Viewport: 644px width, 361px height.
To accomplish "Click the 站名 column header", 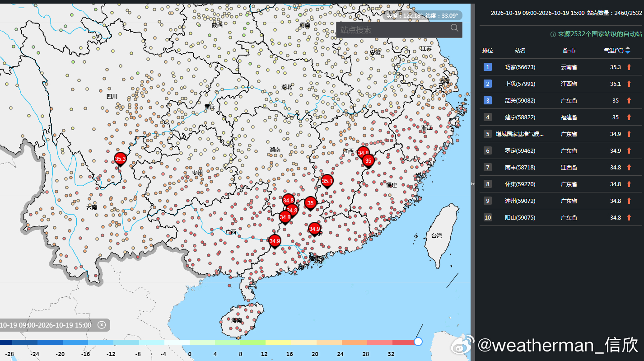I will point(520,50).
